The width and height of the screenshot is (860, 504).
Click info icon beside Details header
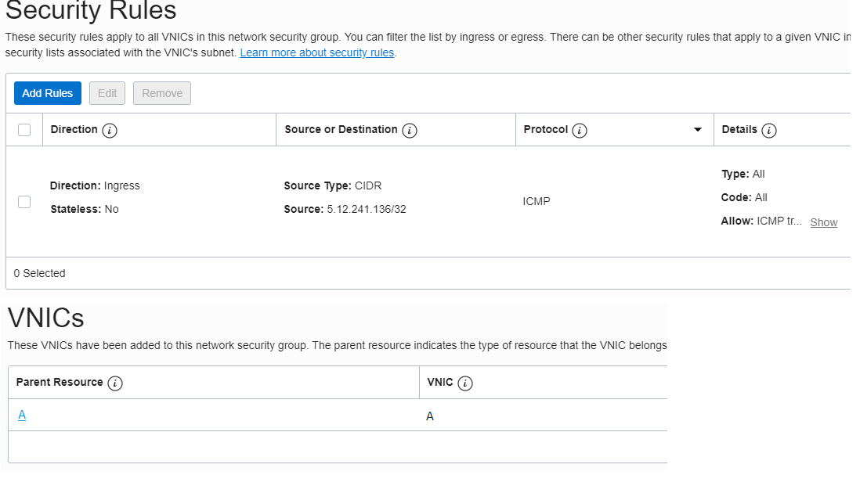click(769, 130)
